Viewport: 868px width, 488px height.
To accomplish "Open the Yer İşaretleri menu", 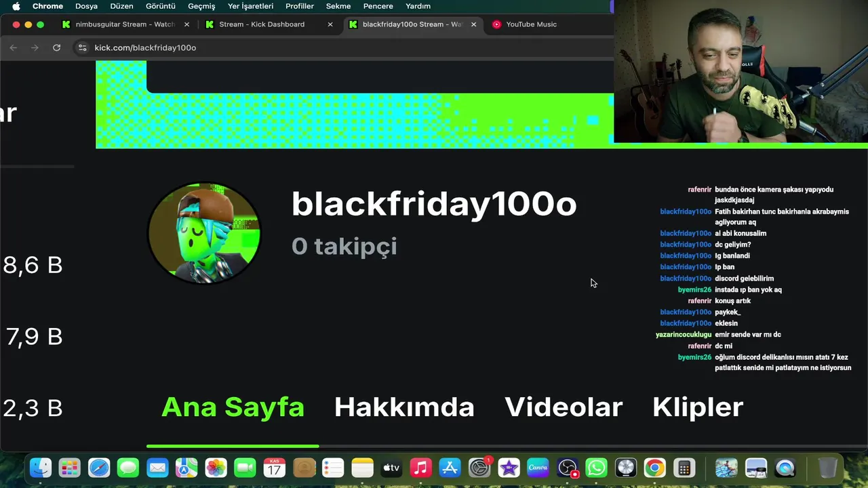I will [x=250, y=6].
